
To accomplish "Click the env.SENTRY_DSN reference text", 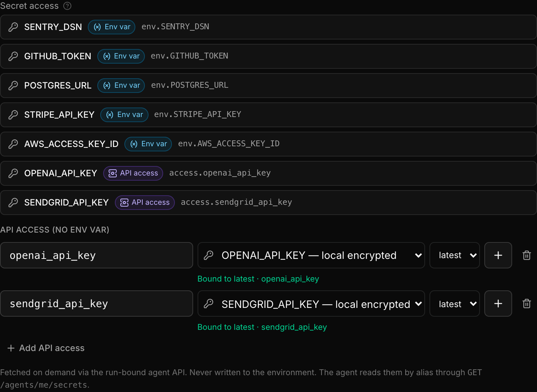I will pyautogui.click(x=175, y=27).
